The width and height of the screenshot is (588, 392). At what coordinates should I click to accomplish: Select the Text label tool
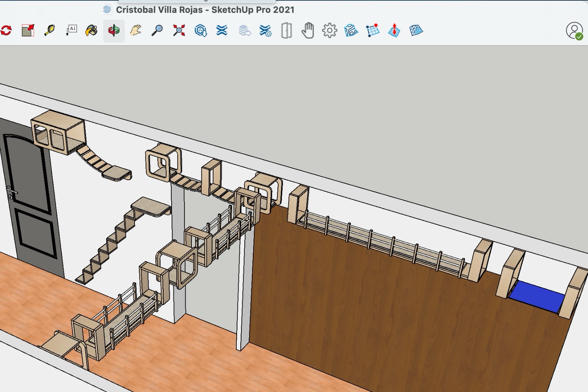pos(71,31)
